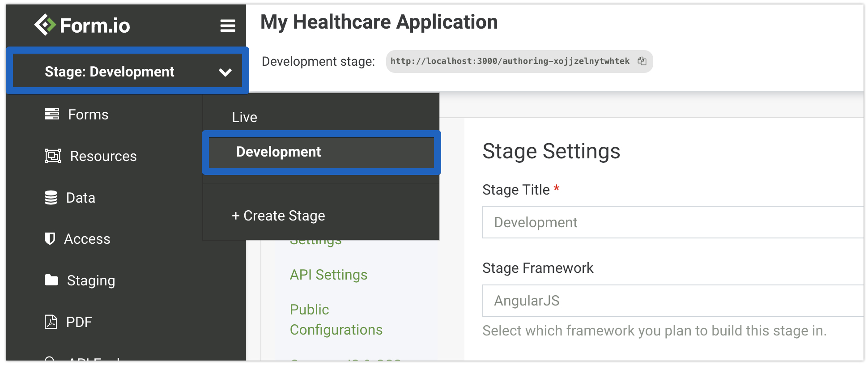This screenshot has height=365, width=868.
Task: Click the localhost authoring URL text
Action: click(510, 61)
